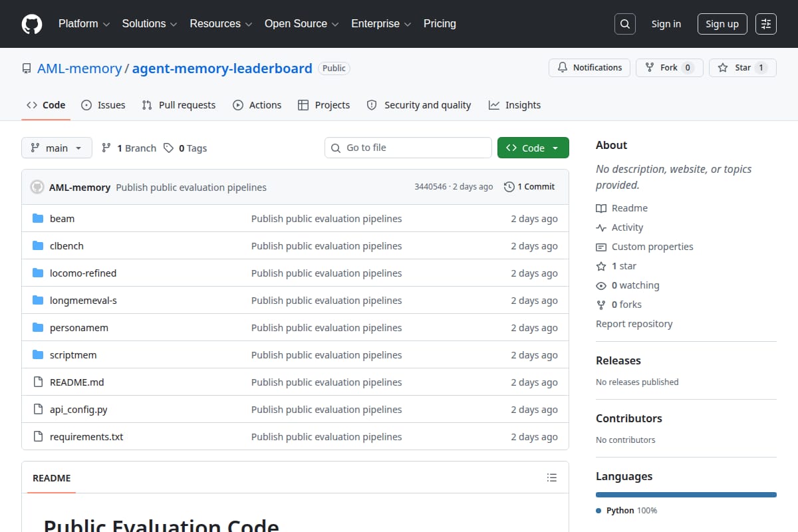Switch to the Issues tab
798x532 pixels.
point(103,105)
